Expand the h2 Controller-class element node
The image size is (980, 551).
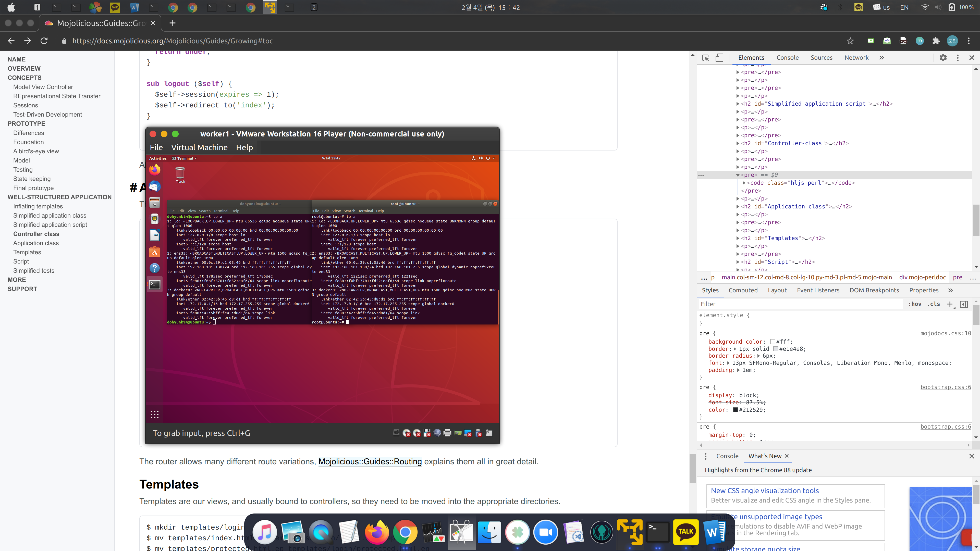pyautogui.click(x=738, y=143)
